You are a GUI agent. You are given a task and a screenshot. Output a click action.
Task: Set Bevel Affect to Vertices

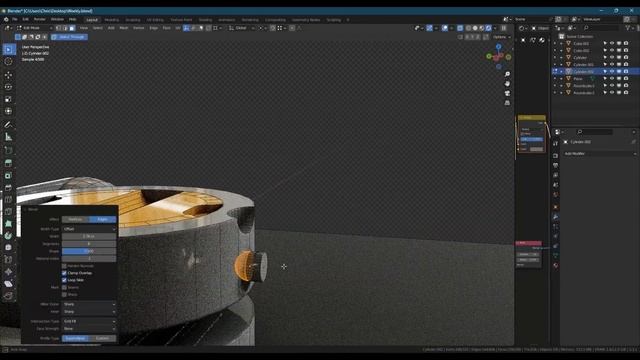point(75,219)
